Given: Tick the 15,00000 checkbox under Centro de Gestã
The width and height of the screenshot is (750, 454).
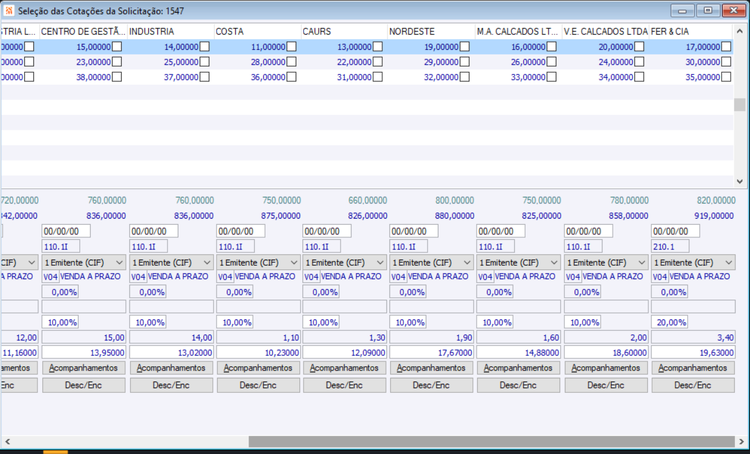Looking at the screenshot, I should [x=117, y=46].
